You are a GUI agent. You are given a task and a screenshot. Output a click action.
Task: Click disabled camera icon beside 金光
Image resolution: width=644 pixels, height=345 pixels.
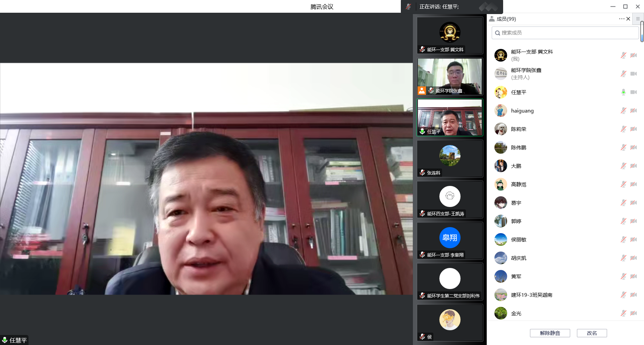(633, 313)
